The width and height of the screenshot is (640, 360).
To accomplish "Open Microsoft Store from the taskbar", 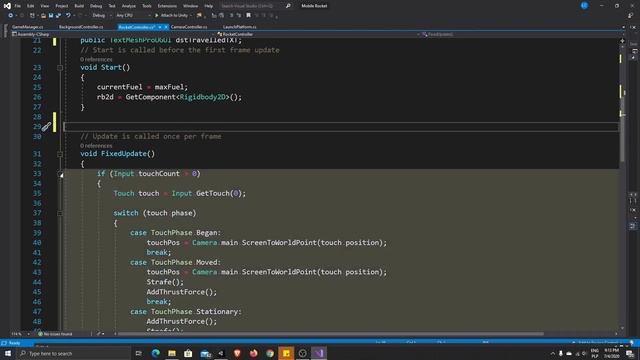I will 188,353.
